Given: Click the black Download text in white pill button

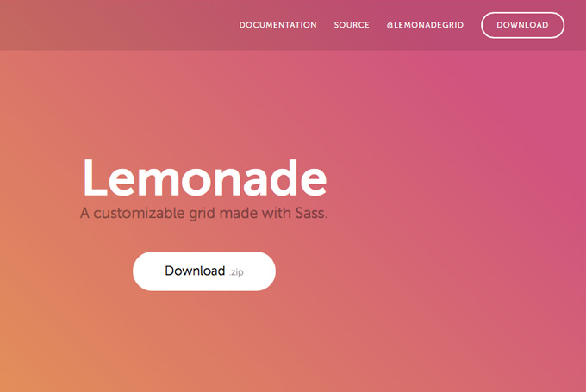Looking at the screenshot, I should 195,271.
